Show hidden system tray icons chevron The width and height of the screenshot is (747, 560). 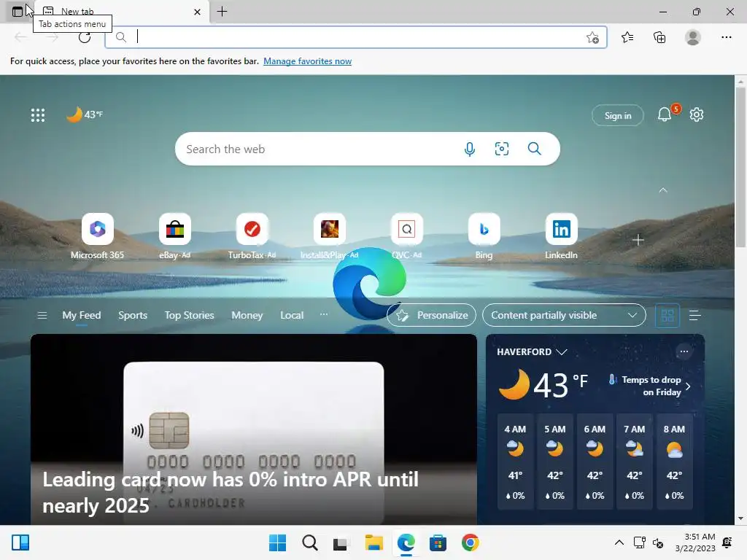[619, 542]
